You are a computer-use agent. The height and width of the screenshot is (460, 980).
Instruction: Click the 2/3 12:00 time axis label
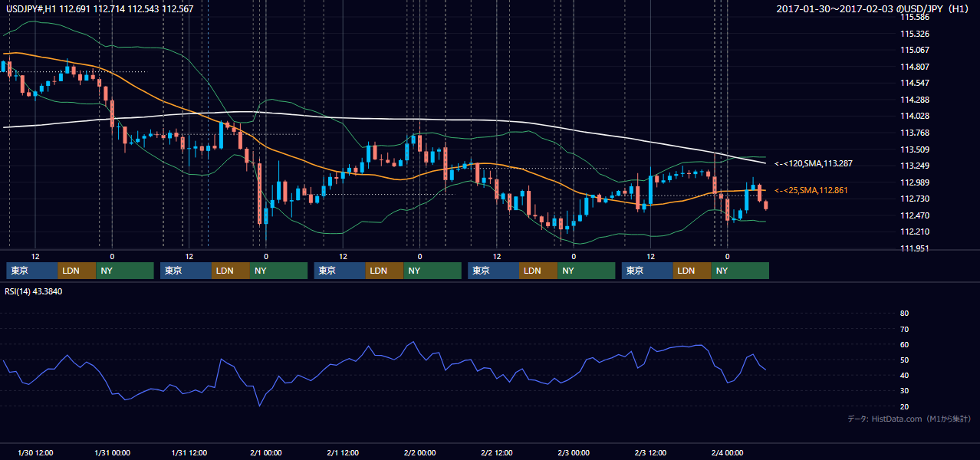[650, 452]
